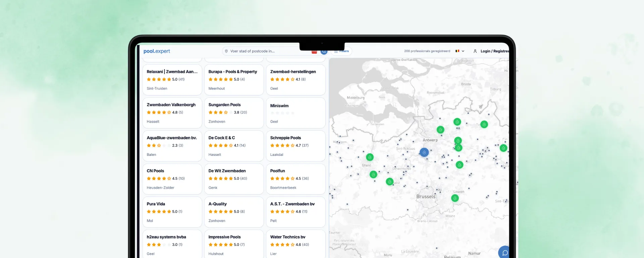Click the Breda label on the map
The image size is (644, 258).
466,84
